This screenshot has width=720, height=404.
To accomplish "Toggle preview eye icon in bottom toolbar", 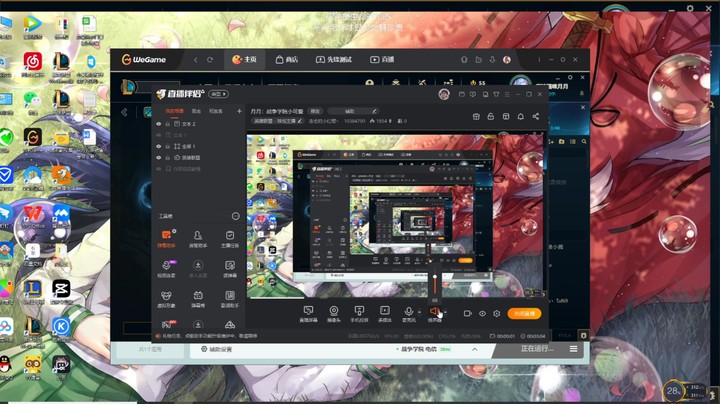I will click(482, 314).
